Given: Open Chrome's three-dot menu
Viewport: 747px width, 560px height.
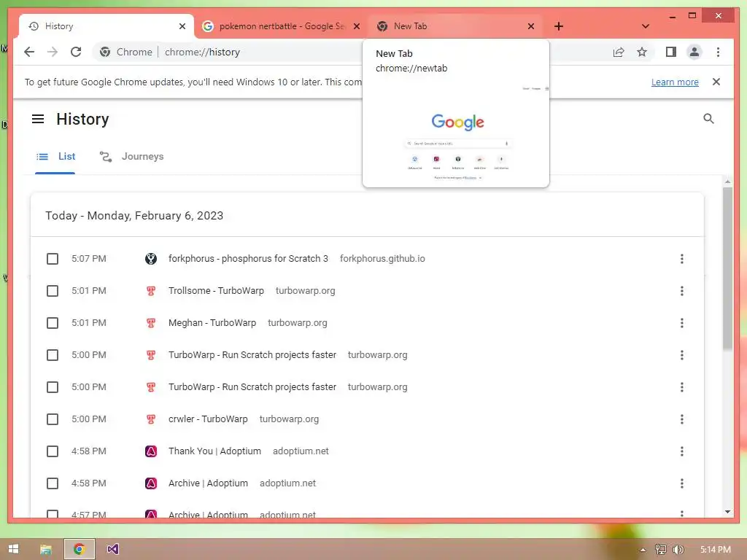Looking at the screenshot, I should point(718,52).
